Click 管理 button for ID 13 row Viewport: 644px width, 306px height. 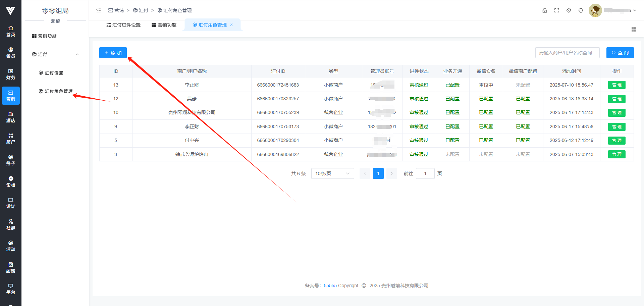[x=616, y=85]
